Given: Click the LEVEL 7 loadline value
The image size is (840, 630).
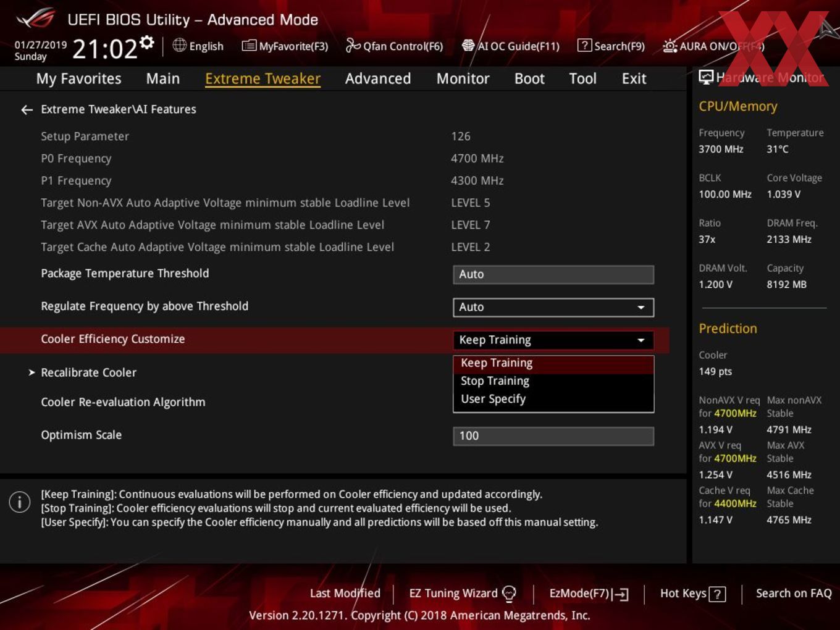Looking at the screenshot, I should 470,225.
